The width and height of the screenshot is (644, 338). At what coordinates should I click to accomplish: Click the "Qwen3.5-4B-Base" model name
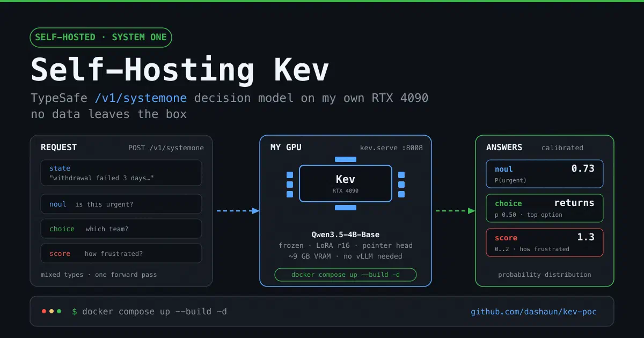coord(346,234)
